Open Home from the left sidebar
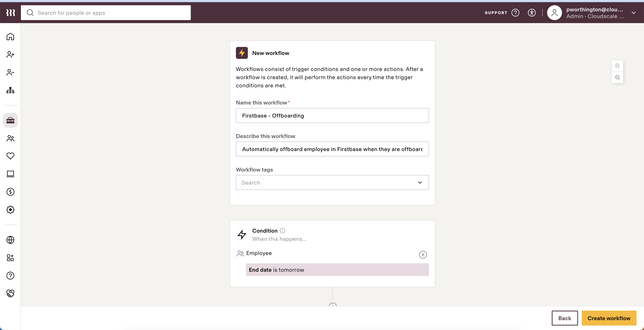The width and height of the screenshot is (644, 330). [10, 37]
